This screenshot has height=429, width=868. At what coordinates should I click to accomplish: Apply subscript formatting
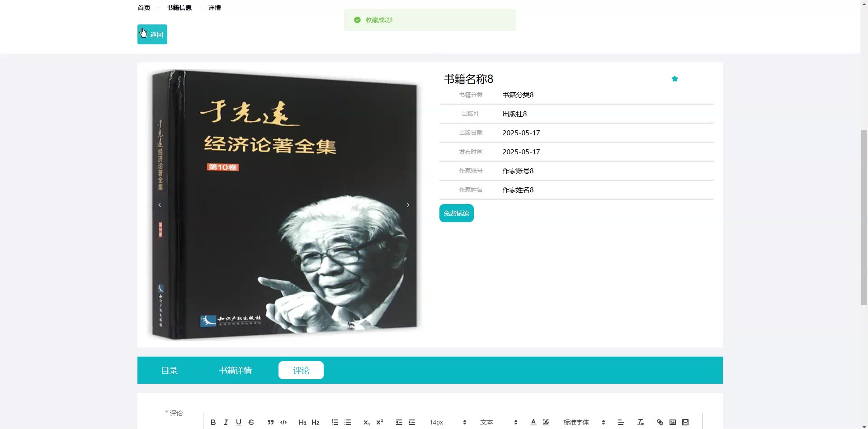367,422
